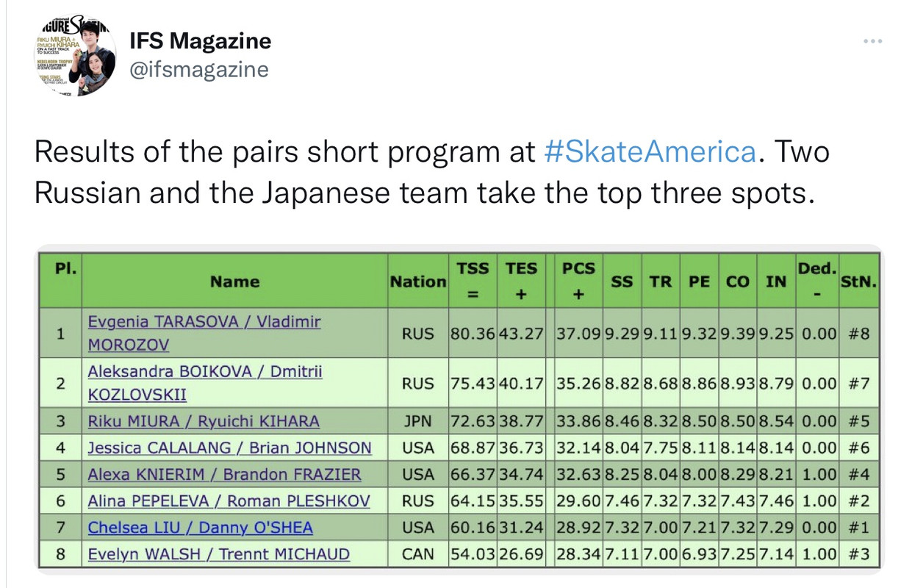
Task: Click Jessica CALALANG / Brian JOHNSON link
Action: tap(230, 448)
